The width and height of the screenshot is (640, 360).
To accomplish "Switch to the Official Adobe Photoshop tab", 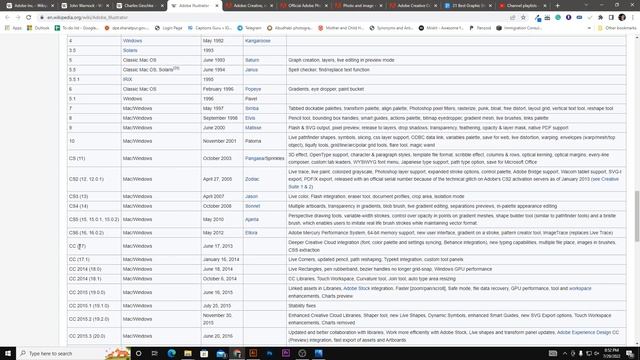I will coord(304,6).
